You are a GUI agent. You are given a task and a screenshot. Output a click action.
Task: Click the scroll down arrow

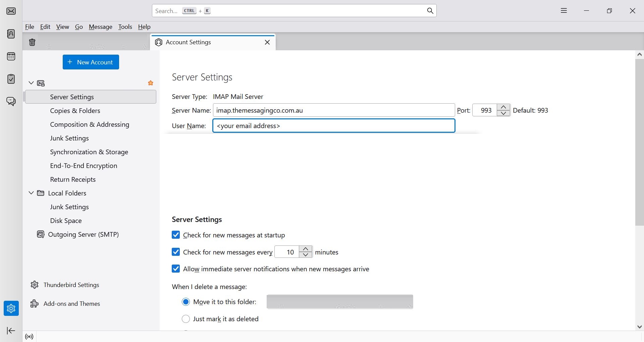[639, 327]
